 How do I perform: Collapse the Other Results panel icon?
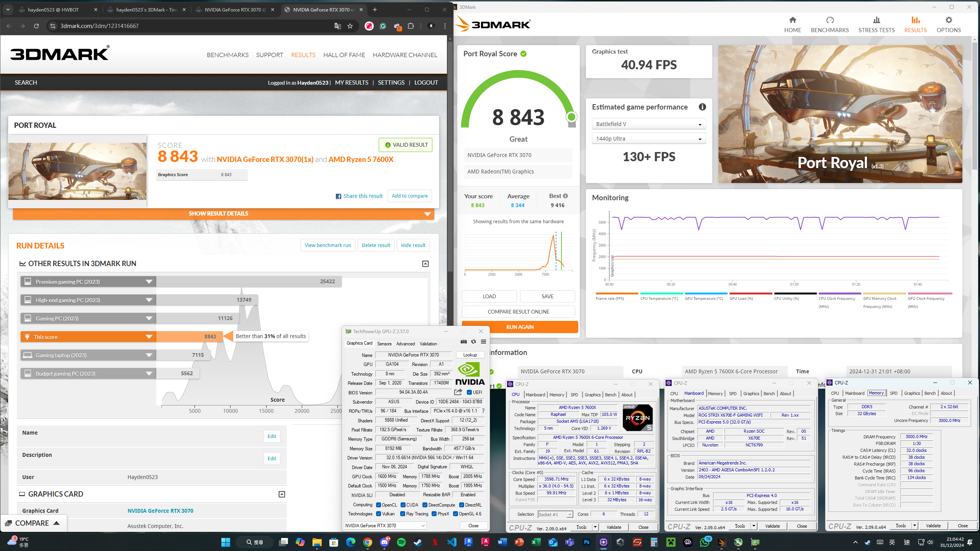[425, 263]
